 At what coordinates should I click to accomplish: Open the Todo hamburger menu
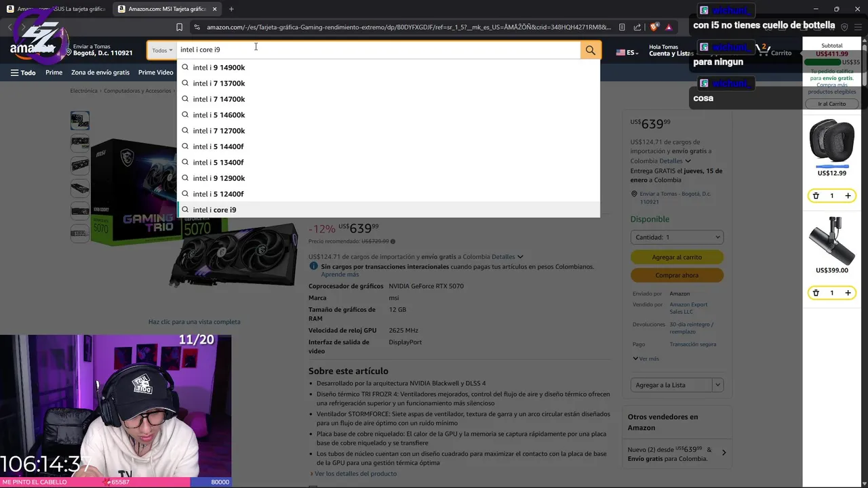23,73
